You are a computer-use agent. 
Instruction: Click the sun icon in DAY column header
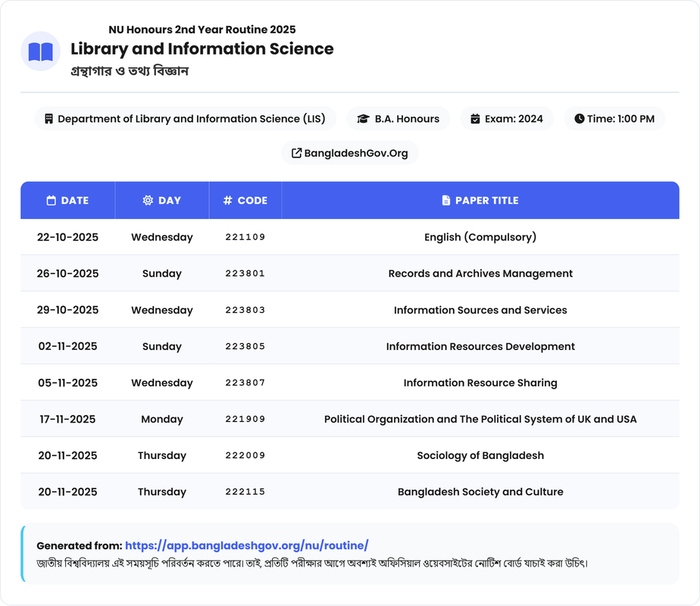[148, 201]
